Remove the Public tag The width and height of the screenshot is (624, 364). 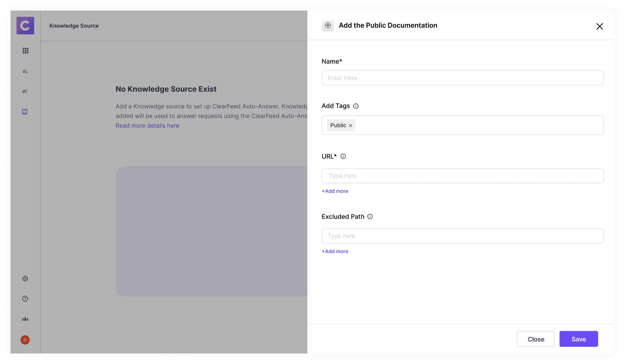click(x=350, y=125)
